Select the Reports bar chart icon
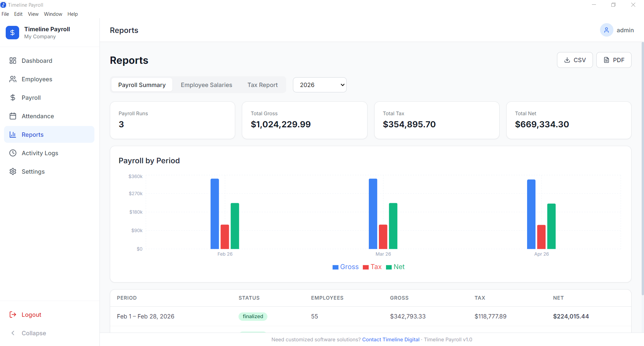 tap(13, 134)
